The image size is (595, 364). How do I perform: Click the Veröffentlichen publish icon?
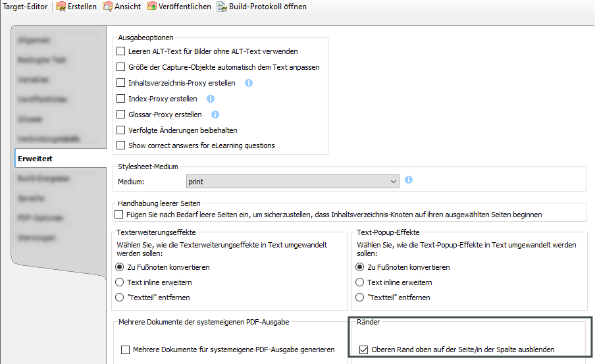[x=152, y=7]
